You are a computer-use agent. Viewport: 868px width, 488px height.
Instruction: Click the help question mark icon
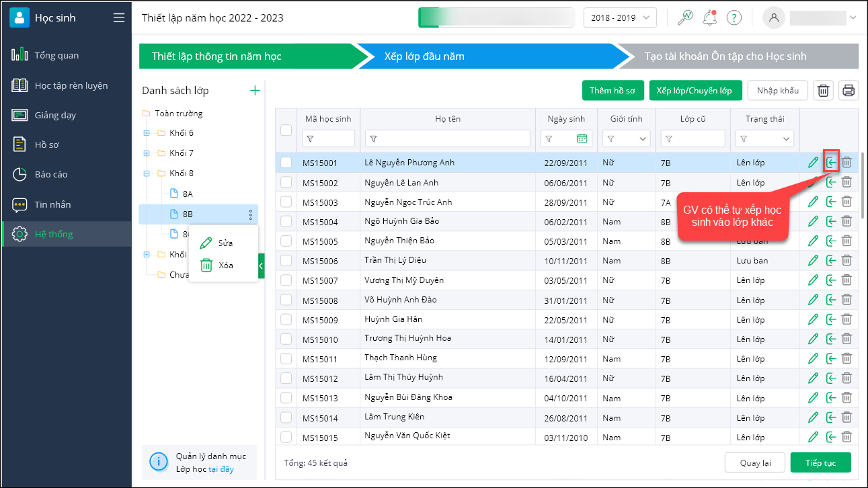pos(734,18)
